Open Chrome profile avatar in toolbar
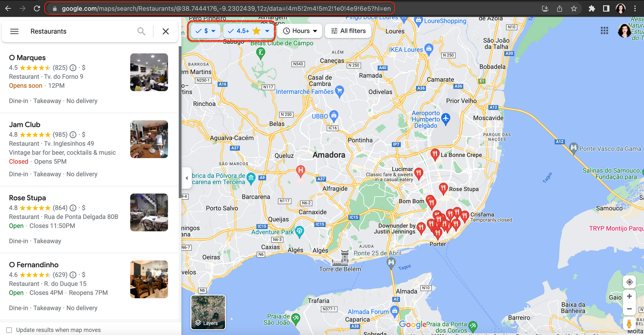 point(620,9)
